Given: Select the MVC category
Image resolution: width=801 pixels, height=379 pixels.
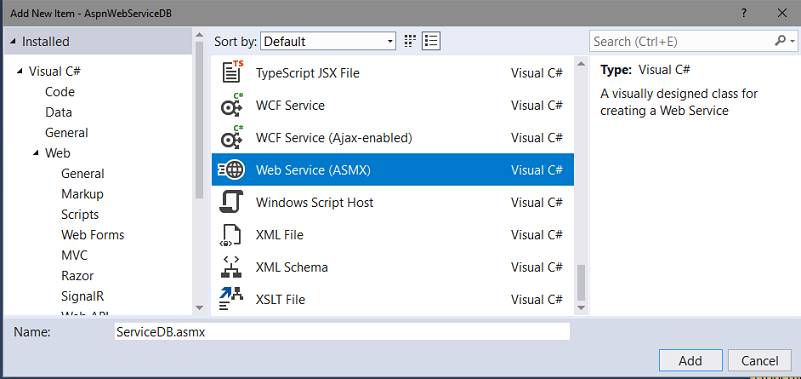Looking at the screenshot, I should [75, 255].
